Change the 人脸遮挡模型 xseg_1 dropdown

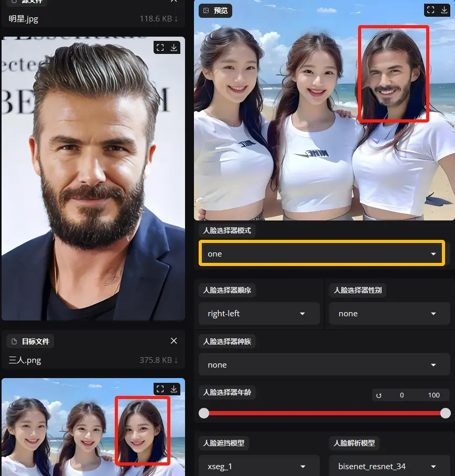259,466
